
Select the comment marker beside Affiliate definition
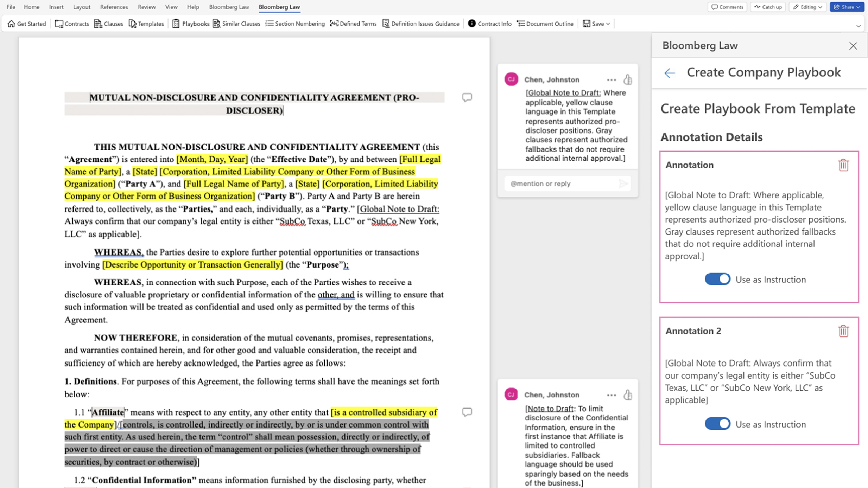(x=467, y=412)
